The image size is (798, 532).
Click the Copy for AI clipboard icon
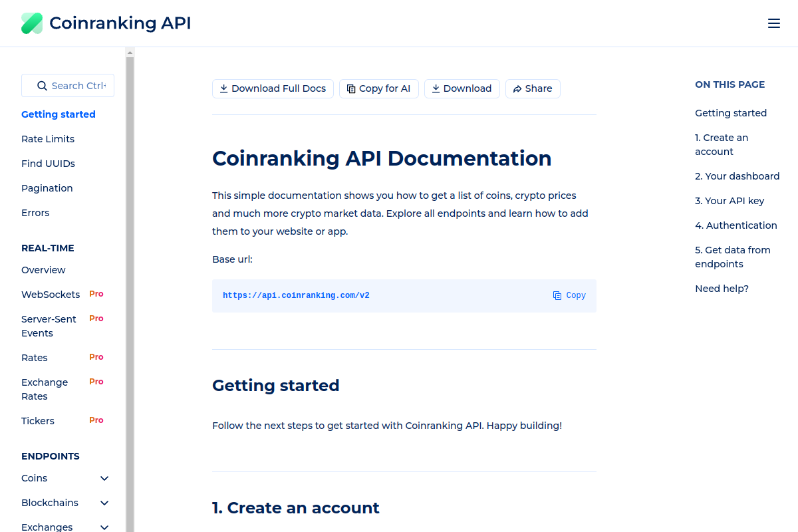click(x=351, y=88)
